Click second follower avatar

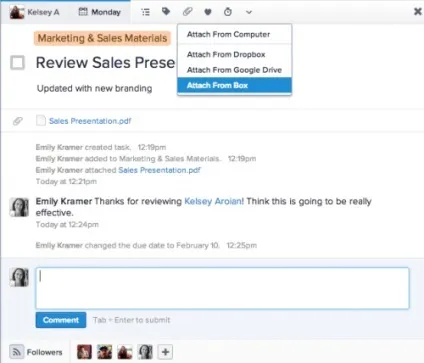click(105, 352)
